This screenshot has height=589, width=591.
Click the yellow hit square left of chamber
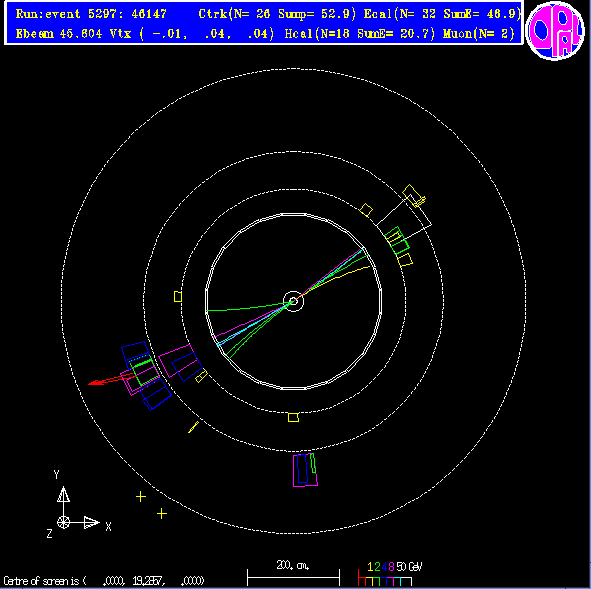pyautogui.click(x=178, y=297)
